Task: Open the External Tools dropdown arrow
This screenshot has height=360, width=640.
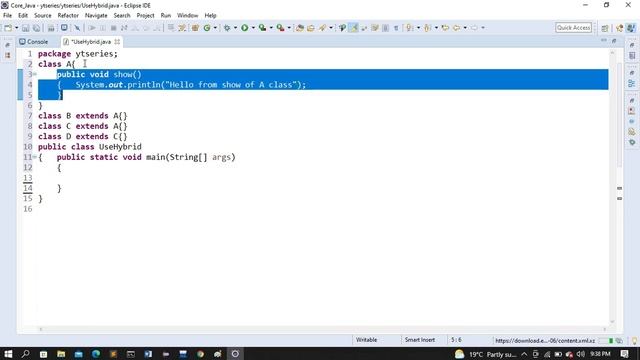Action: [289, 28]
